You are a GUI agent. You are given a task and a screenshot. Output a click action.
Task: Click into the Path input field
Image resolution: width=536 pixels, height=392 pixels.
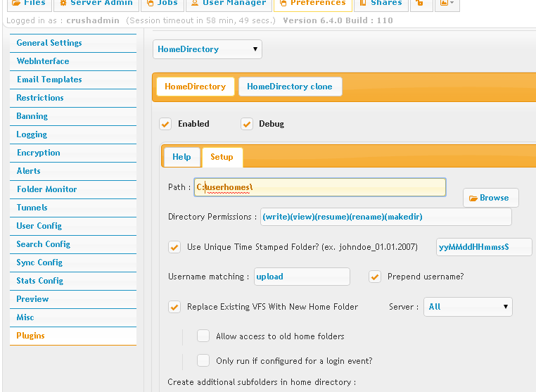tap(320, 187)
